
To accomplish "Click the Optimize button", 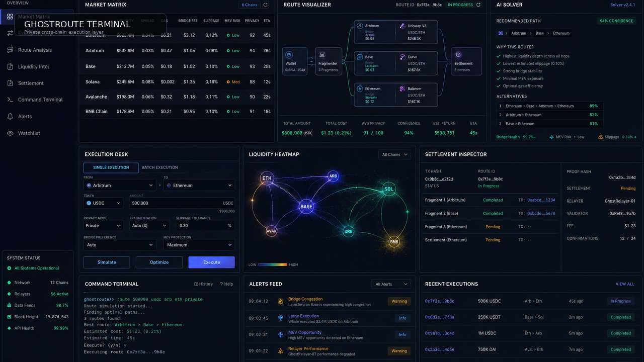I will [x=159, y=262].
